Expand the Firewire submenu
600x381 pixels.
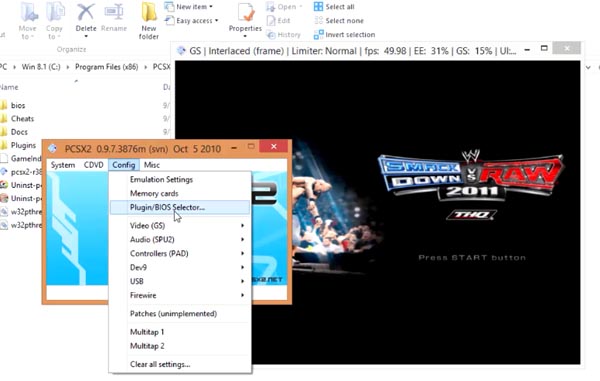click(181, 295)
